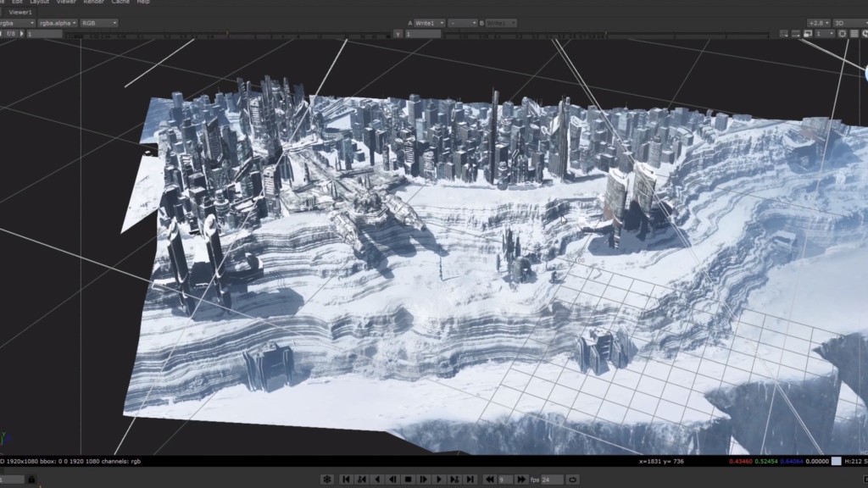868x488 pixels.
Task: Open the Help menu
Action: 142,3
